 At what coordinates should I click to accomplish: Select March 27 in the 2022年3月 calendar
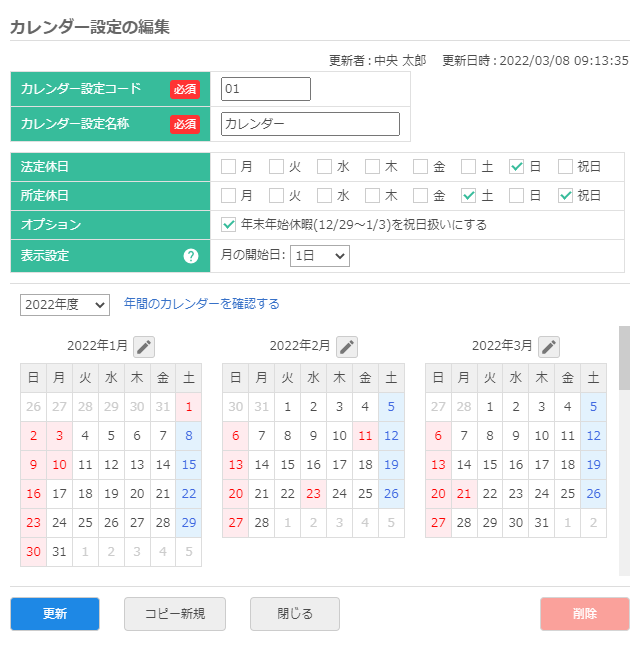(x=438, y=523)
